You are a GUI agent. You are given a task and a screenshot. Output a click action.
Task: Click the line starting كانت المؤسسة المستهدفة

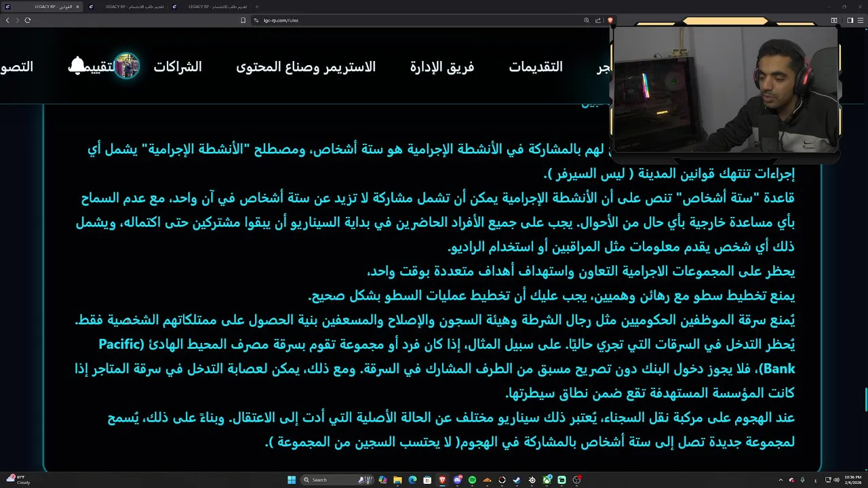[x=651, y=393]
